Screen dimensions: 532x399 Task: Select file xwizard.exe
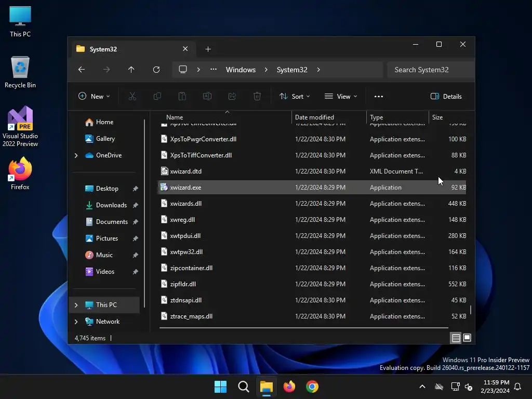coord(312,187)
